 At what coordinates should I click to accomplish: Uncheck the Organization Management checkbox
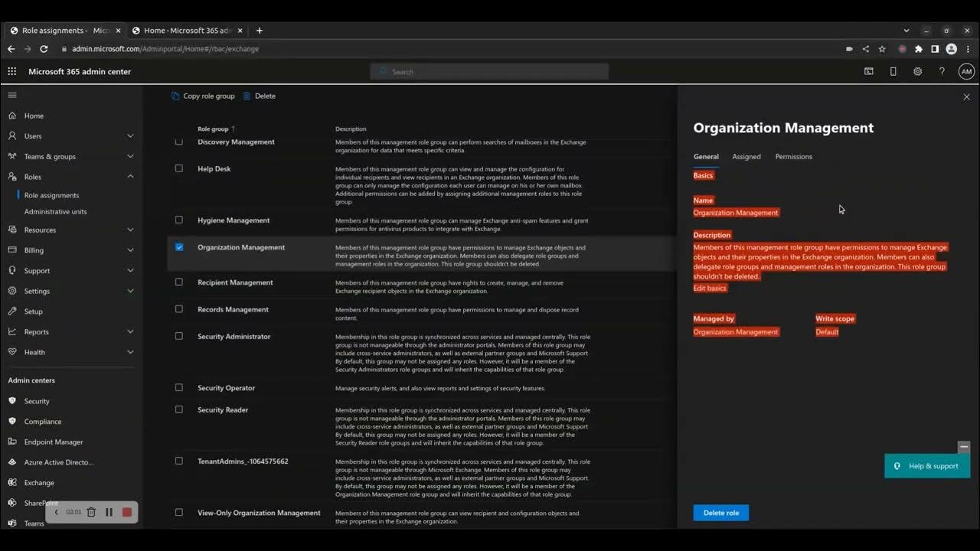pos(179,247)
